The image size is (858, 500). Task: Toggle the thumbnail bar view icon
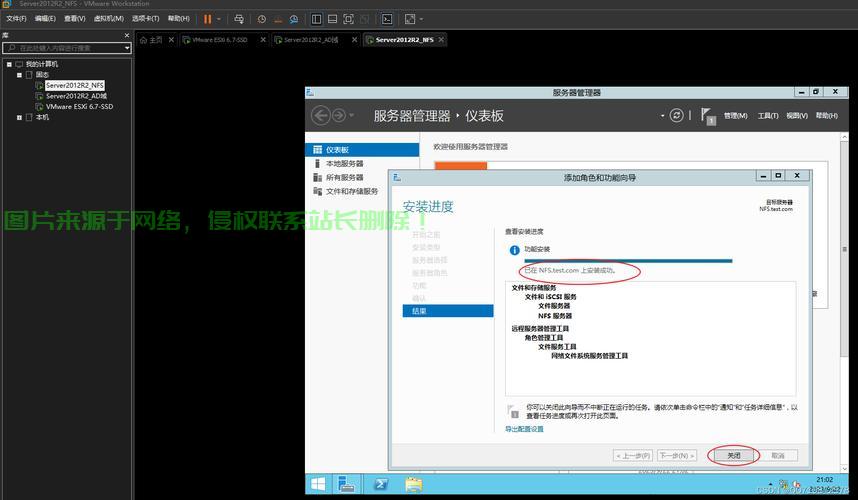pyautogui.click(x=332, y=19)
